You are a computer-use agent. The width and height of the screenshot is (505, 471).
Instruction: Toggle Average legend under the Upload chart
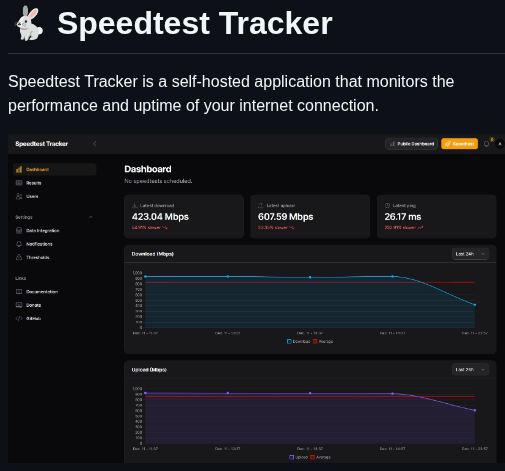coord(320,457)
